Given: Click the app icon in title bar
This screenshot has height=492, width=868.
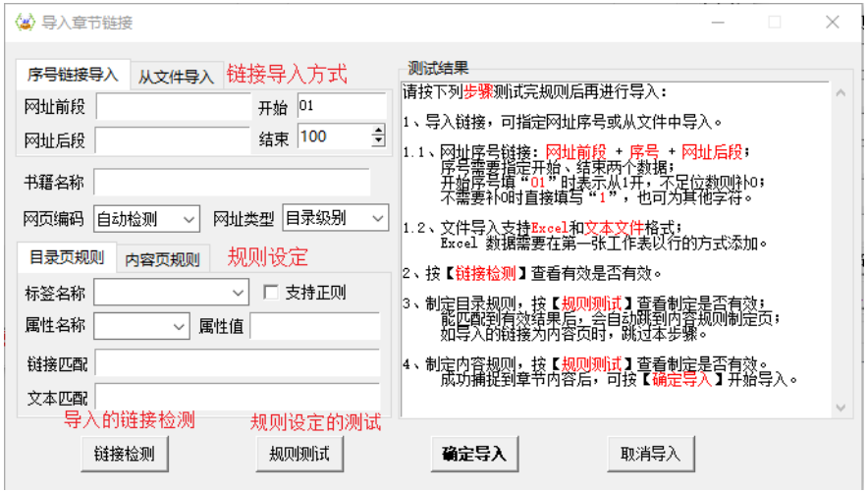Looking at the screenshot, I should pos(24,23).
